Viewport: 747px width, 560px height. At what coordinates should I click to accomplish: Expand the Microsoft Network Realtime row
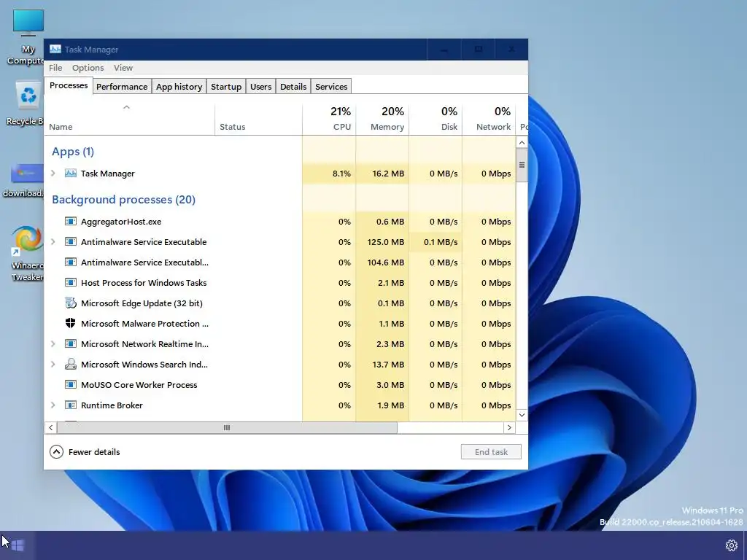coord(53,344)
